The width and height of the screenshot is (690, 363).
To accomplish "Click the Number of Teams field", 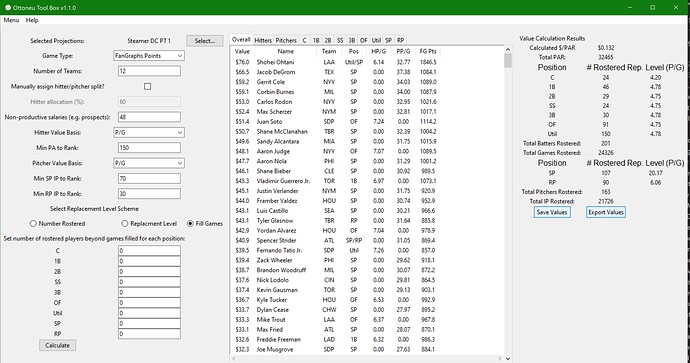I will (x=149, y=71).
